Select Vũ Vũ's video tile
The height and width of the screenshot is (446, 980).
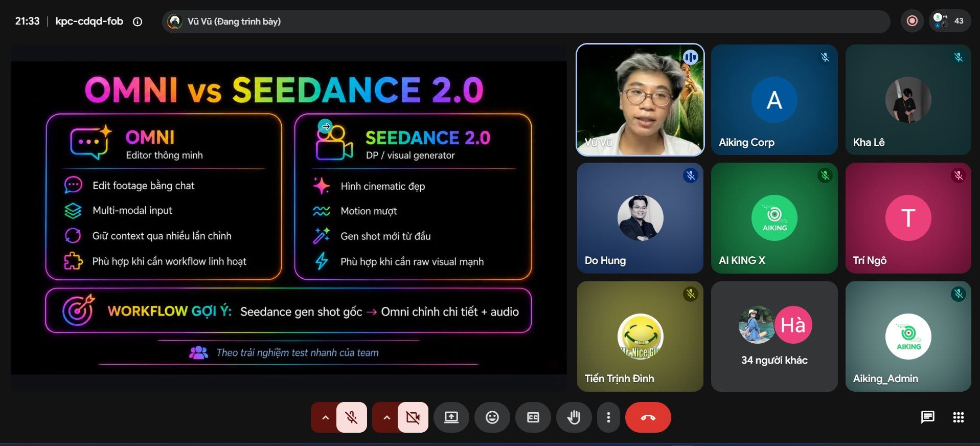pos(640,100)
